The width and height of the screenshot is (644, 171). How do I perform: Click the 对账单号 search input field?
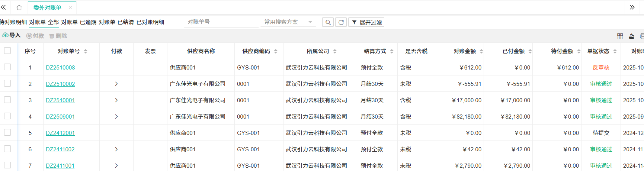tap(221, 22)
